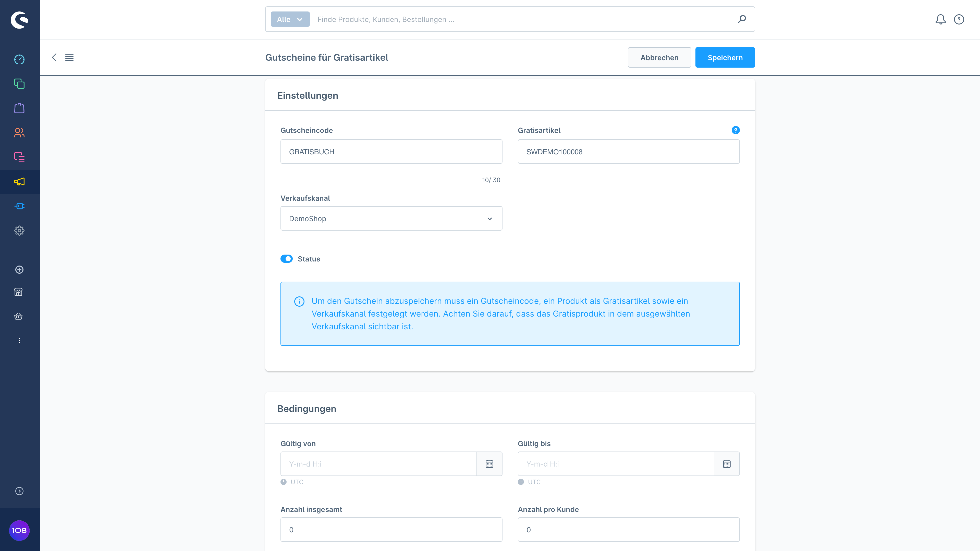Image resolution: width=980 pixels, height=551 pixels.
Task: Open the Content sidebar icon
Action: coord(19,157)
